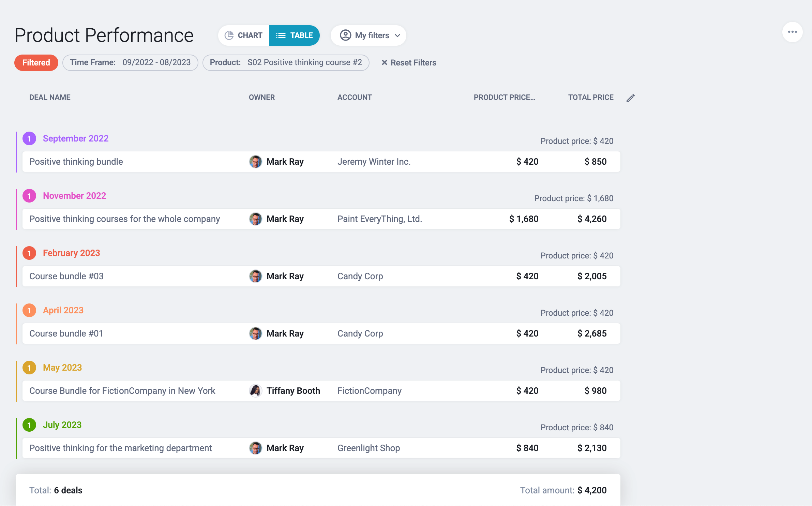Expand the My filters dropdown chevron
812x506 pixels.
(397, 35)
